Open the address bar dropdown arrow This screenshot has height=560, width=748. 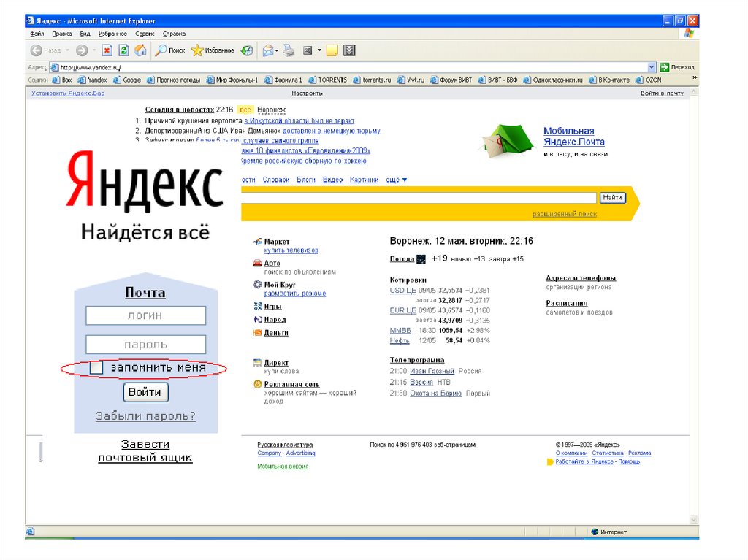pyautogui.click(x=652, y=67)
